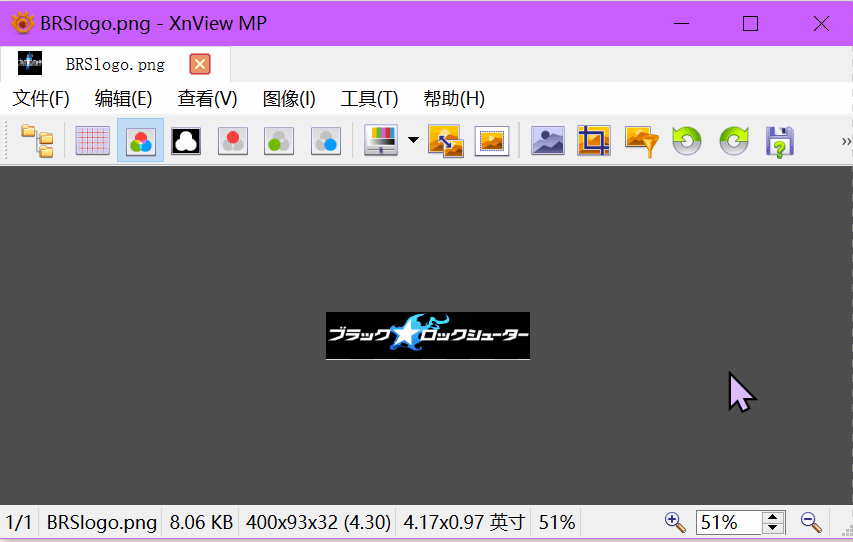
Task: Rotate the image clockwise
Action: (x=734, y=141)
